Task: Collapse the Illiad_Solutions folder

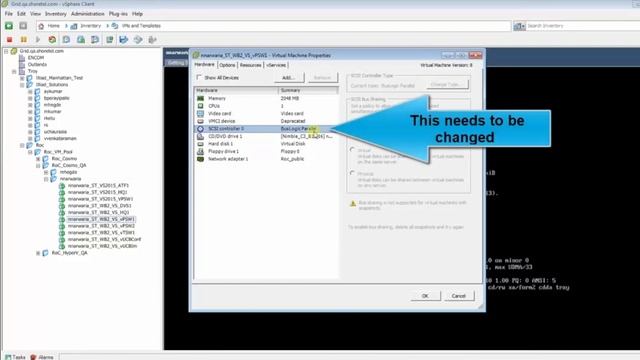Action: [x=22, y=84]
